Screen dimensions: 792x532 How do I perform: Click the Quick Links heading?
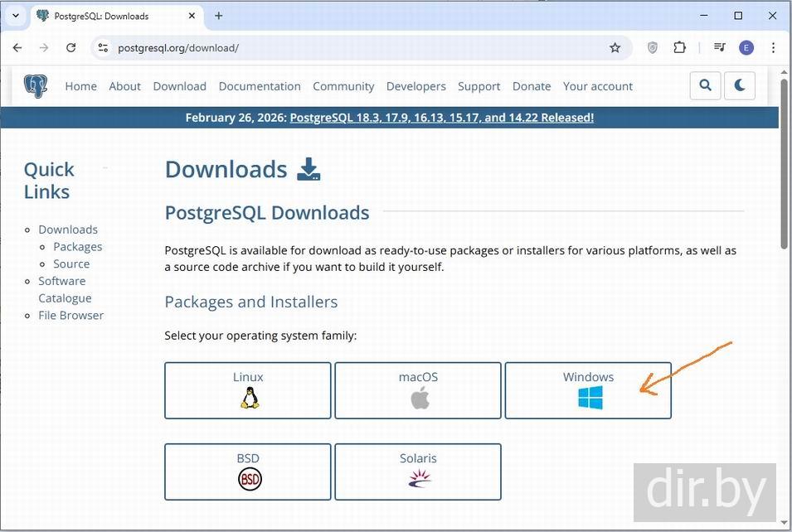(49, 181)
